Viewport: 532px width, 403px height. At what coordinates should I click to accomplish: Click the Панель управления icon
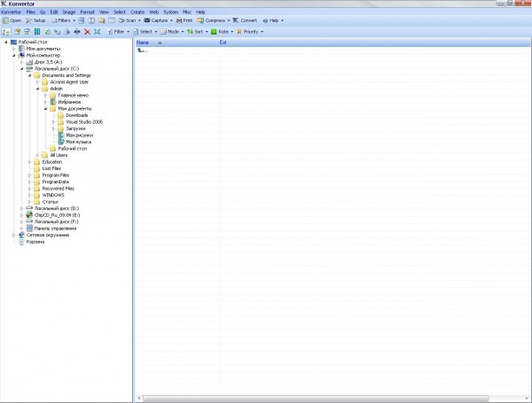point(29,229)
